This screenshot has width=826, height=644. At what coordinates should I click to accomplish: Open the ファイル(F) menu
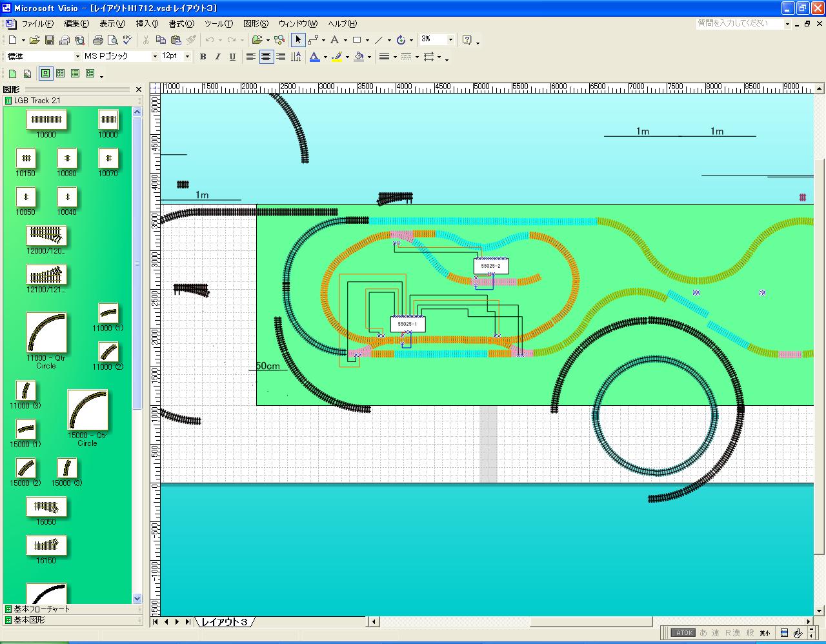(38, 24)
